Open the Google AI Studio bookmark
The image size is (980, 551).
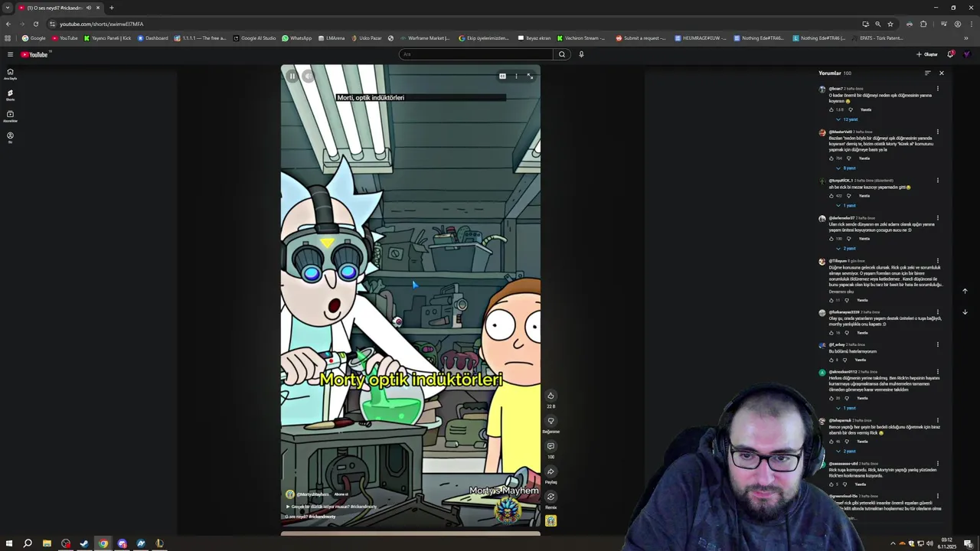tap(255, 38)
